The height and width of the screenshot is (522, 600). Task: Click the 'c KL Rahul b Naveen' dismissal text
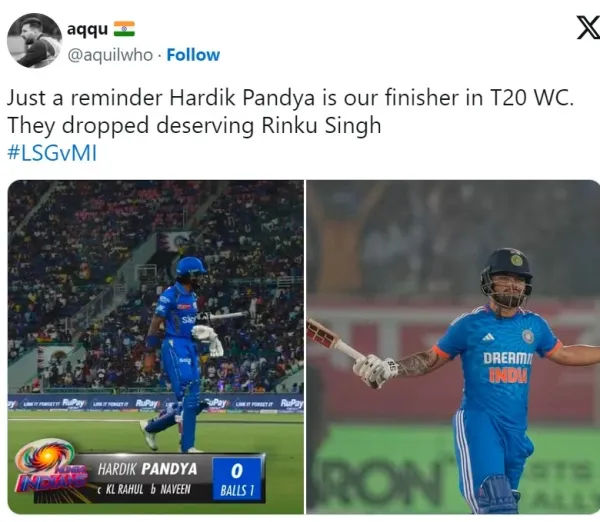(x=144, y=489)
